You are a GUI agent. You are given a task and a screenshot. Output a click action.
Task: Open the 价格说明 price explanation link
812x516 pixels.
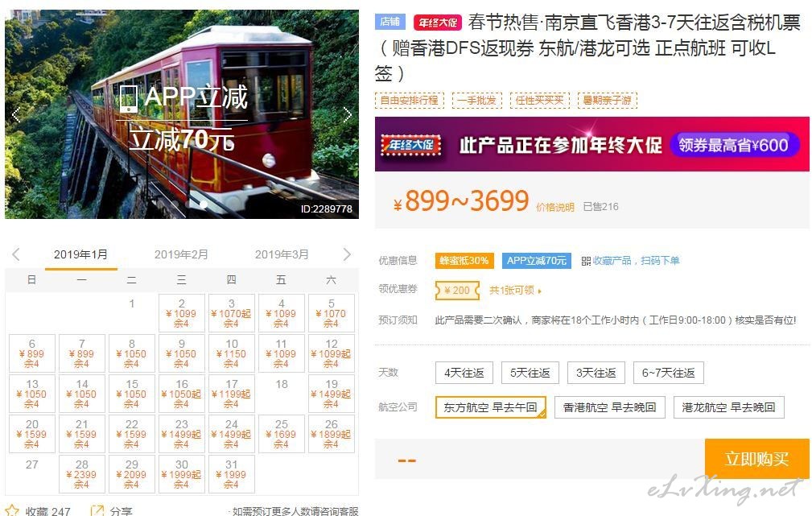pos(555,207)
